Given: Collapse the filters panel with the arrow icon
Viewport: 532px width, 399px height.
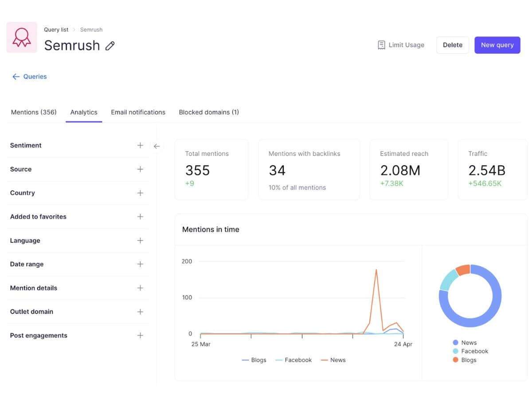Looking at the screenshot, I should tap(156, 145).
